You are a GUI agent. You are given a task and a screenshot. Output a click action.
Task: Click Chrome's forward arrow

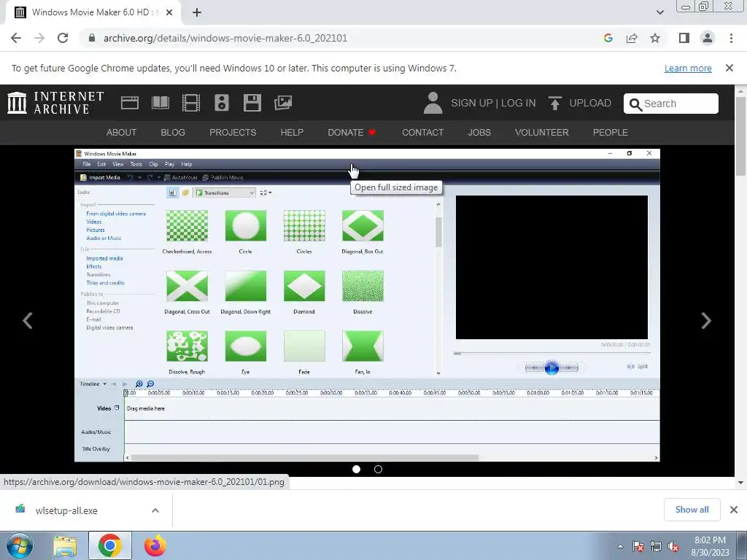pos(39,38)
